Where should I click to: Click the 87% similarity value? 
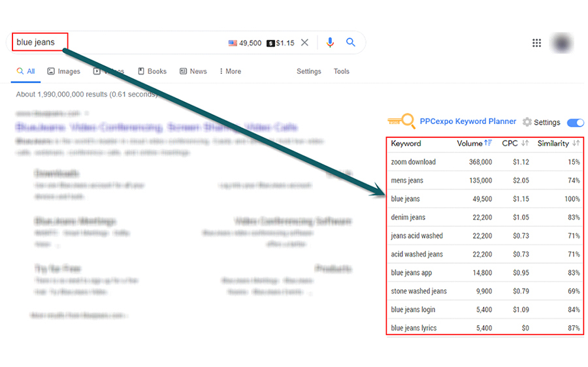click(574, 328)
